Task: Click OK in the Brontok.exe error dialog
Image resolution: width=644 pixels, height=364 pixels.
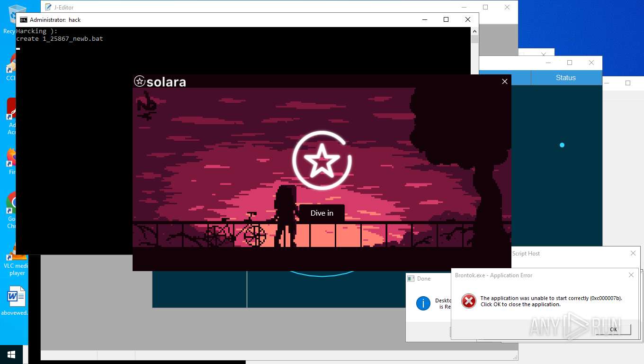Action: click(613, 329)
